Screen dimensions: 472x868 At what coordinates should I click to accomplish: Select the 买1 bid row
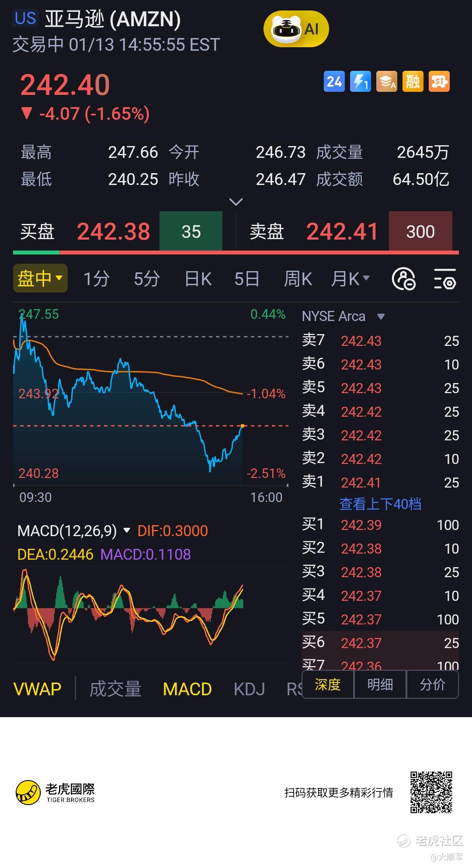click(x=380, y=525)
